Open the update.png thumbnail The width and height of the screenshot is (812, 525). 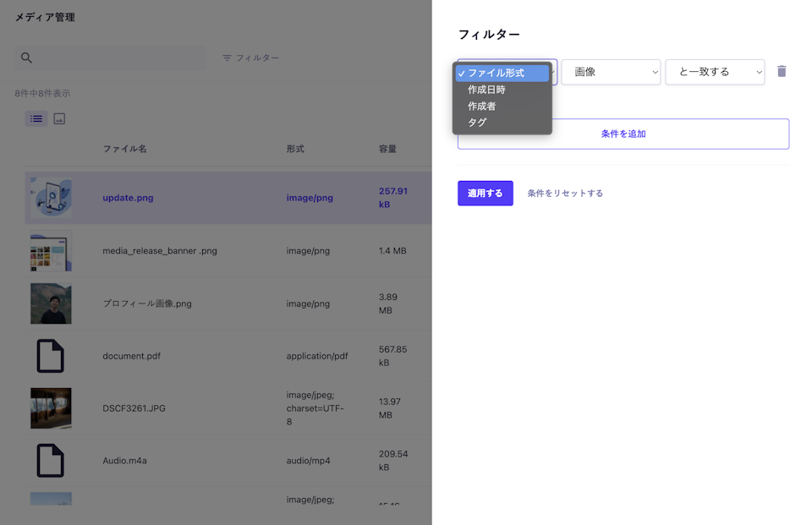click(x=51, y=198)
